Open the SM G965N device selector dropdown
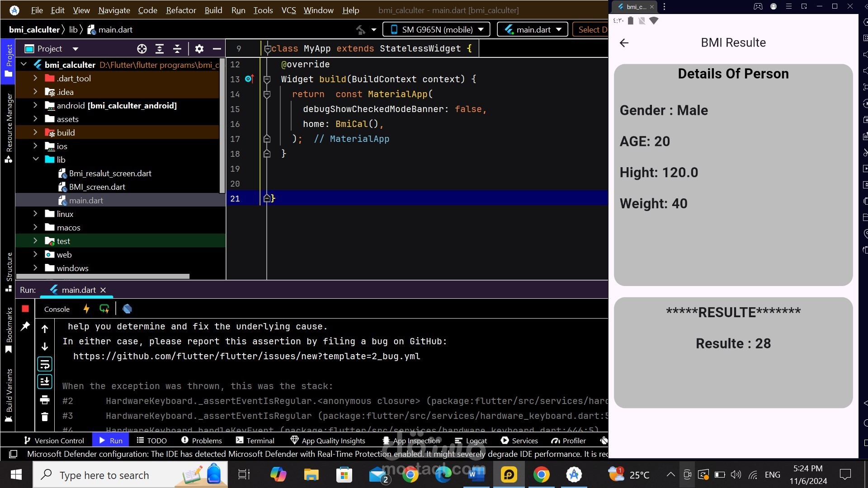Viewport: 868px width, 488px height. pos(437,29)
